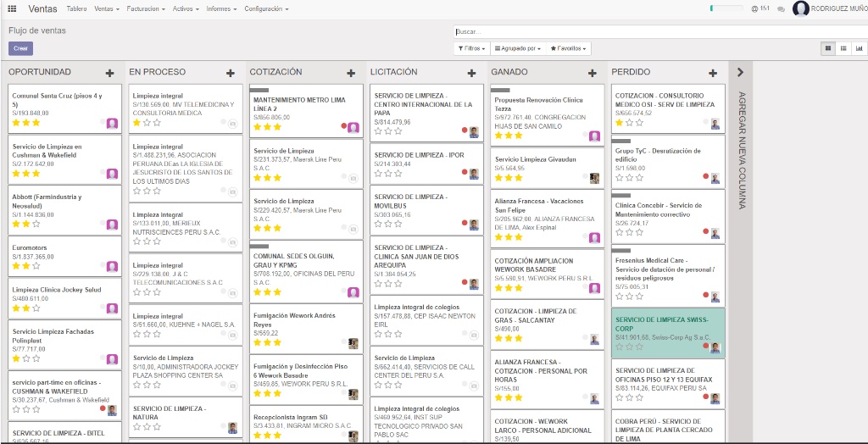Toggle red activity dot on MANTENIMIENTO METRO LIMA card
The image size is (868, 444).
click(344, 125)
